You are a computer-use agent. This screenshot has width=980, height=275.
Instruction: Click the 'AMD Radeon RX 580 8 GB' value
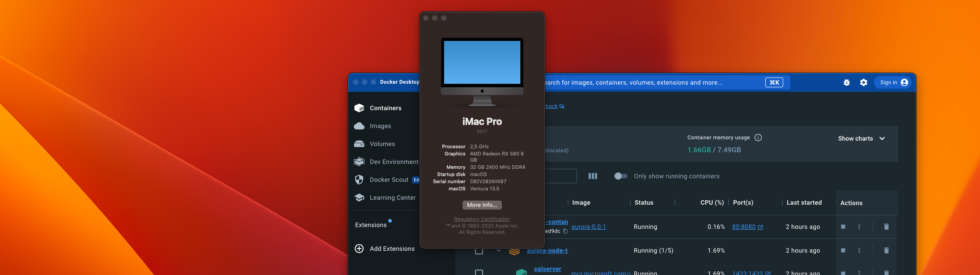click(496, 157)
